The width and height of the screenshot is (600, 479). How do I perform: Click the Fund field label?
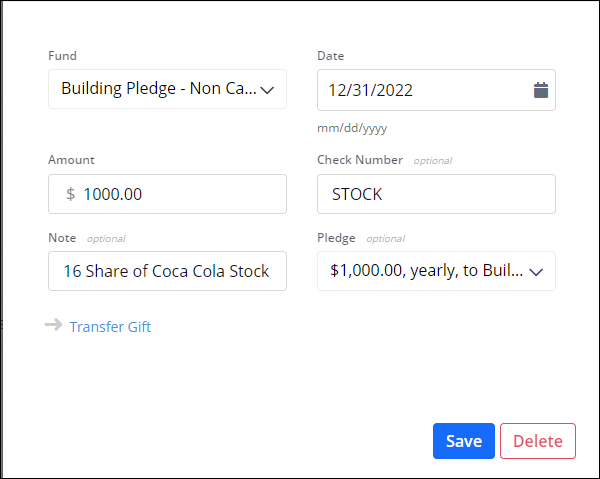(62, 56)
